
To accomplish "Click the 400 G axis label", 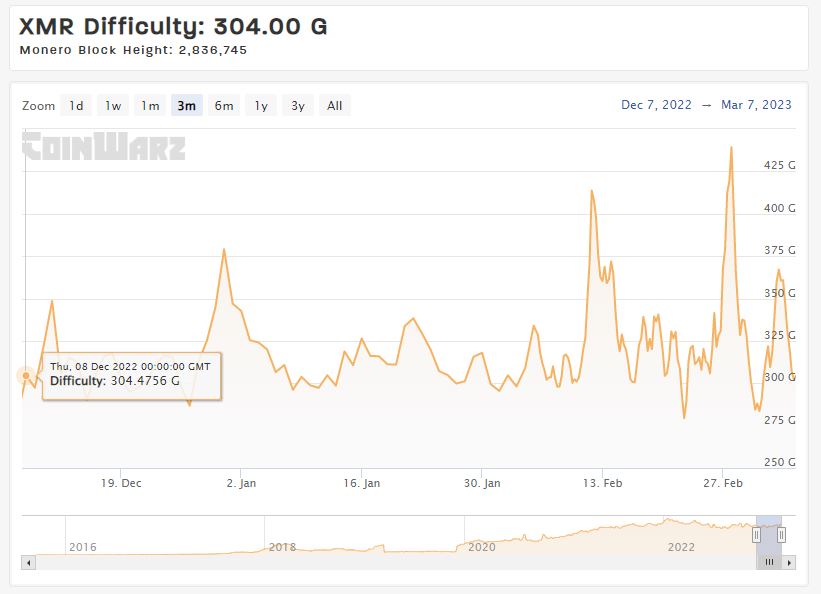I will click(x=780, y=208).
